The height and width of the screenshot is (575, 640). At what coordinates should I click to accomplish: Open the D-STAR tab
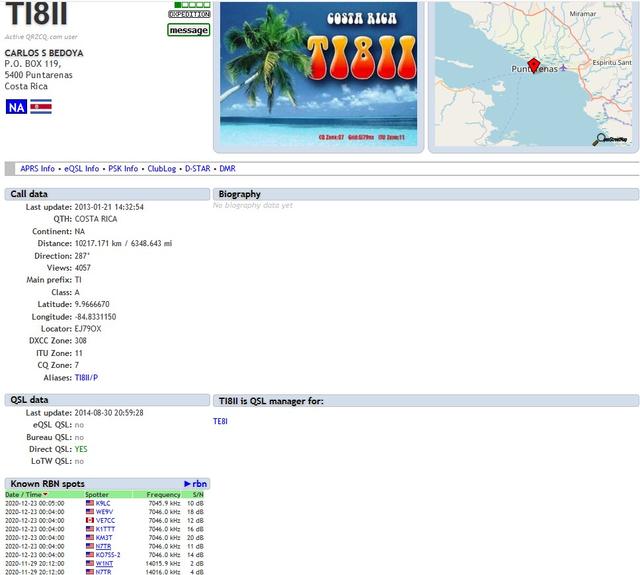click(x=198, y=169)
